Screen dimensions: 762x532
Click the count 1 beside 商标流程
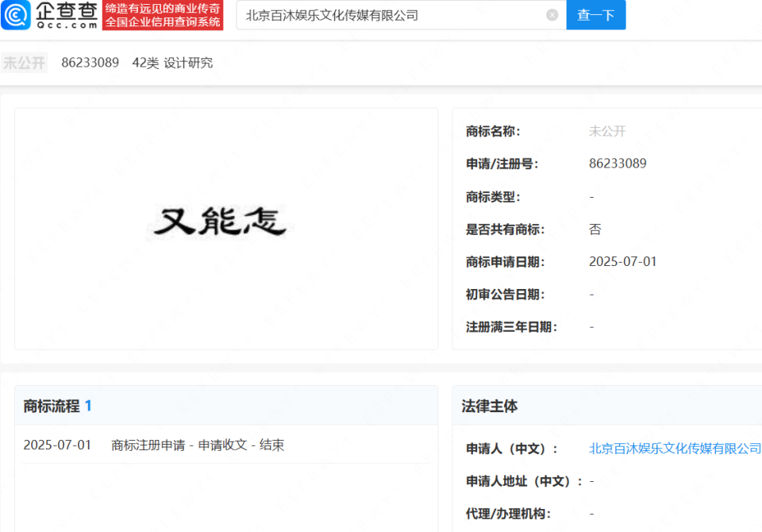click(x=88, y=406)
